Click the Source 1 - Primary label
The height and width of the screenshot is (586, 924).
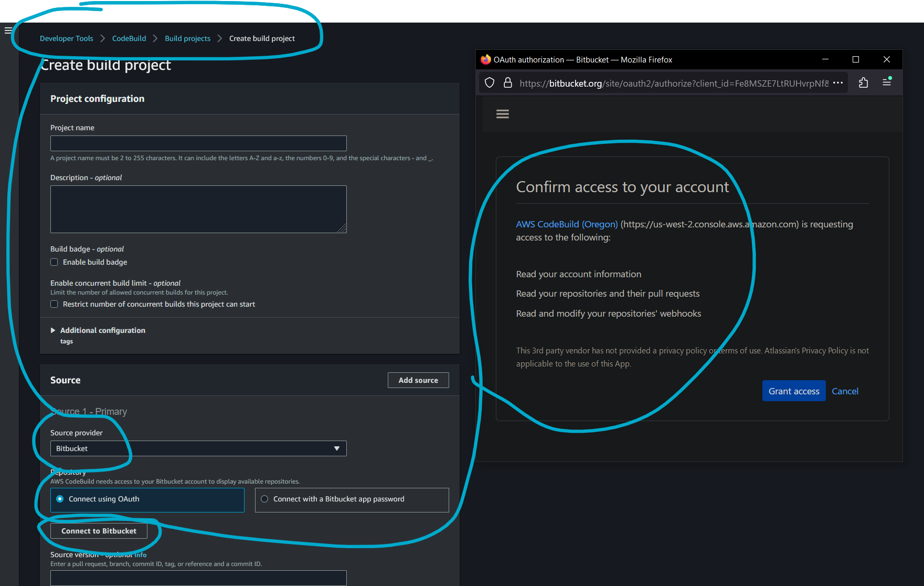(89, 412)
